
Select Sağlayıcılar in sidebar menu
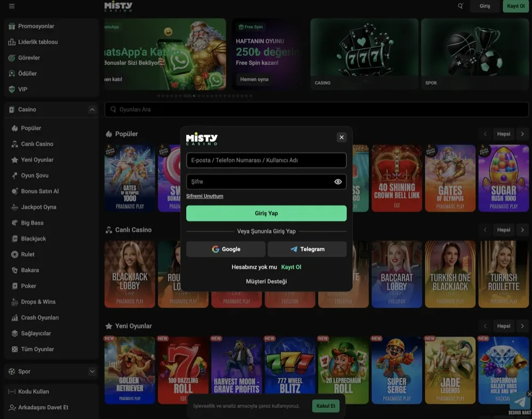[x=51, y=333]
